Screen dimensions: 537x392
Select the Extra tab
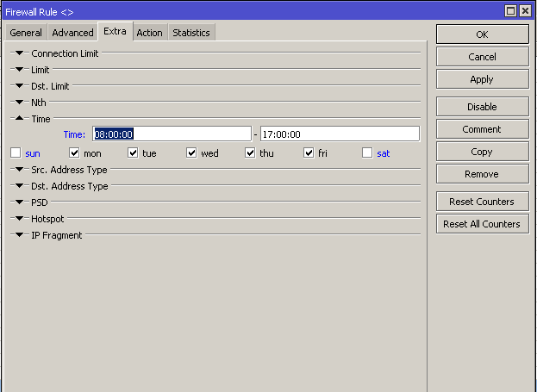pos(116,31)
